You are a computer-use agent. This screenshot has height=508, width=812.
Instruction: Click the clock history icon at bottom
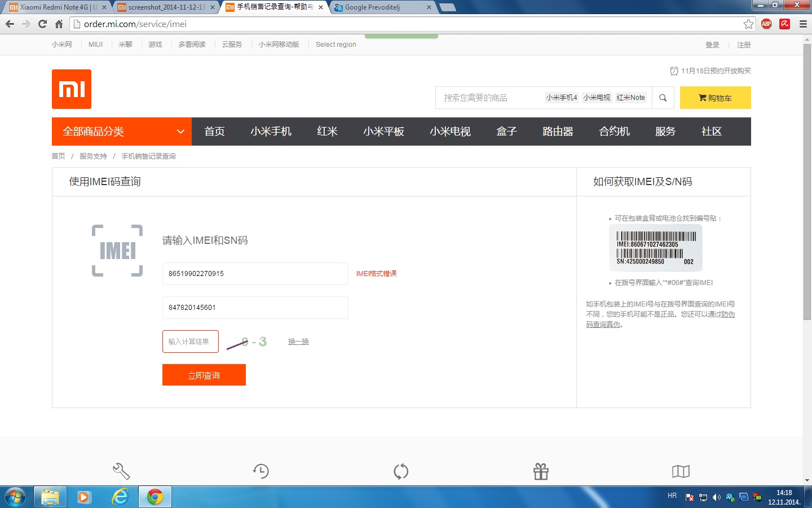tap(261, 471)
